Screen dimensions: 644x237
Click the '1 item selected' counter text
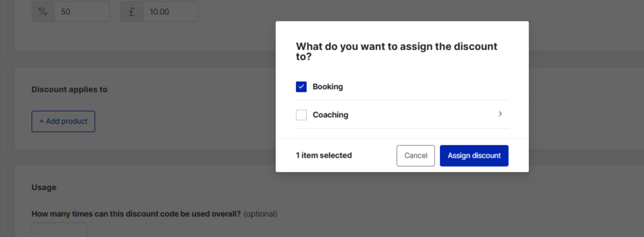pos(323,156)
